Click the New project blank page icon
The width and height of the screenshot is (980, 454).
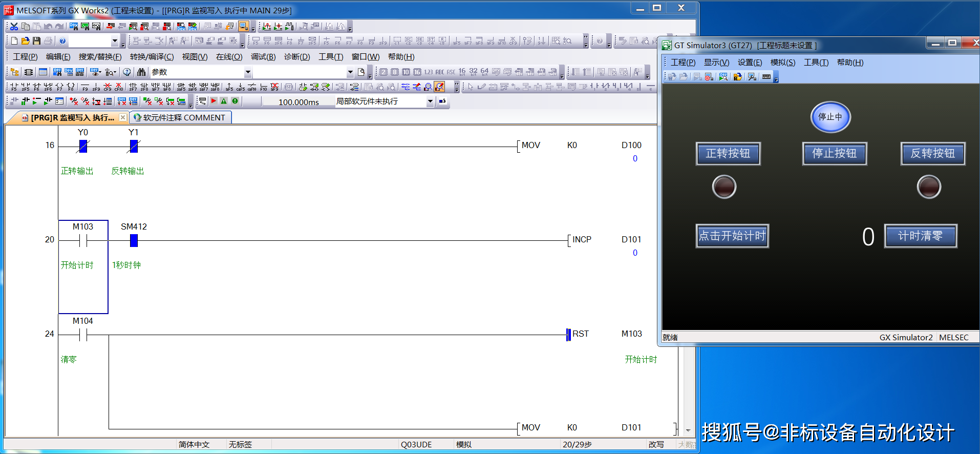click(x=14, y=40)
